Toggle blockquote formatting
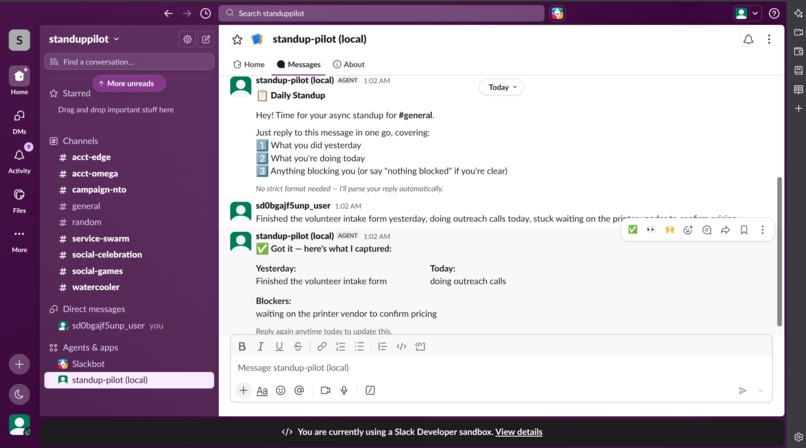The width and height of the screenshot is (806, 448). tap(382, 347)
